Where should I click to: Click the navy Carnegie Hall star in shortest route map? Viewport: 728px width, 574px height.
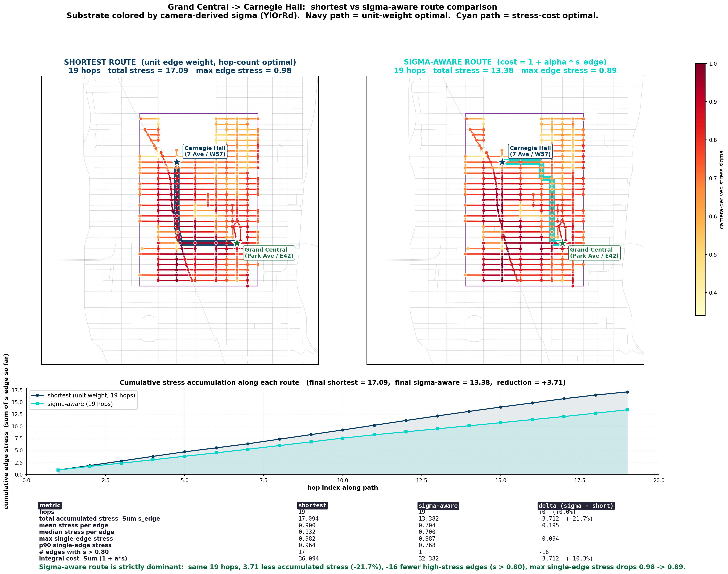coord(176,162)
